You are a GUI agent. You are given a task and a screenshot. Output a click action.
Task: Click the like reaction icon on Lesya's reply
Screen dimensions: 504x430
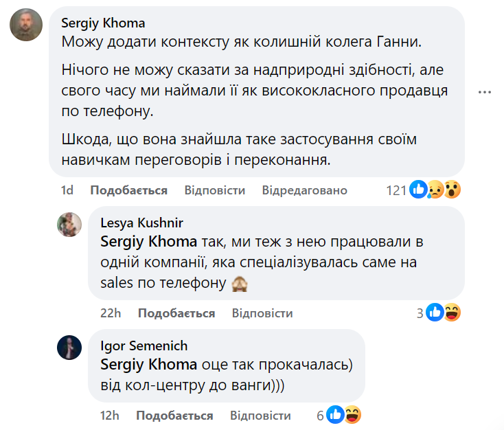pos(435,313)
